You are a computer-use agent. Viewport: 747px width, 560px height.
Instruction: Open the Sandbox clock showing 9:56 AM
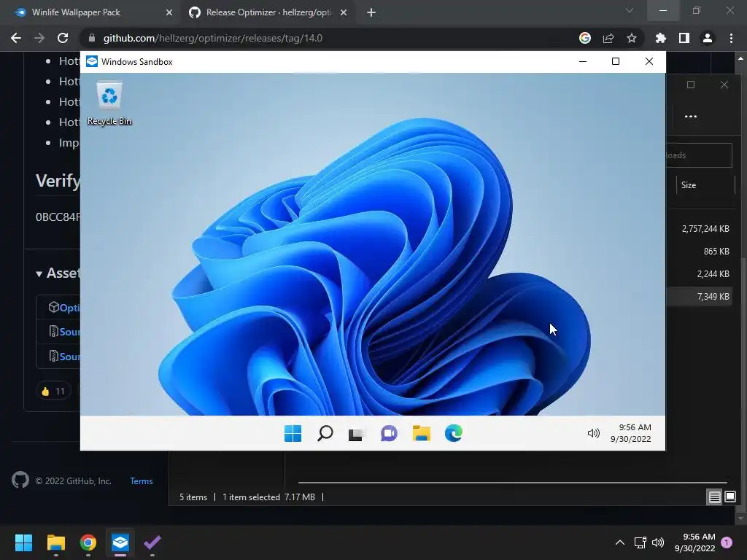click(x=631, y=433)
